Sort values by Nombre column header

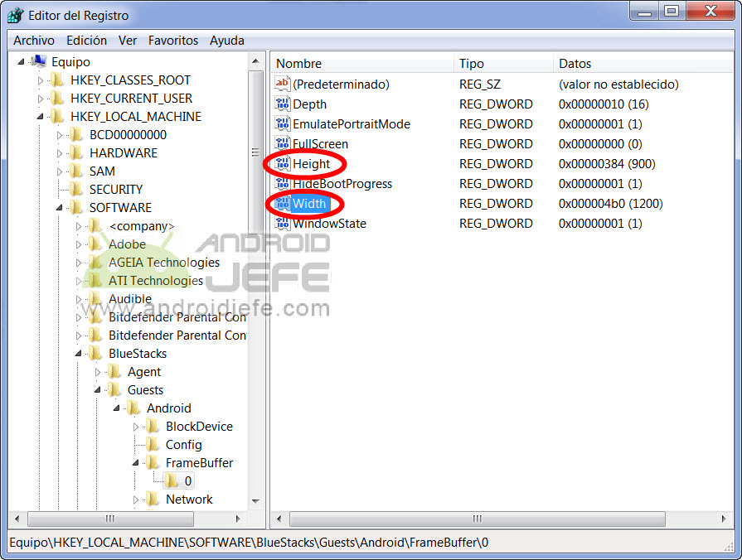[x=362, y=64]
